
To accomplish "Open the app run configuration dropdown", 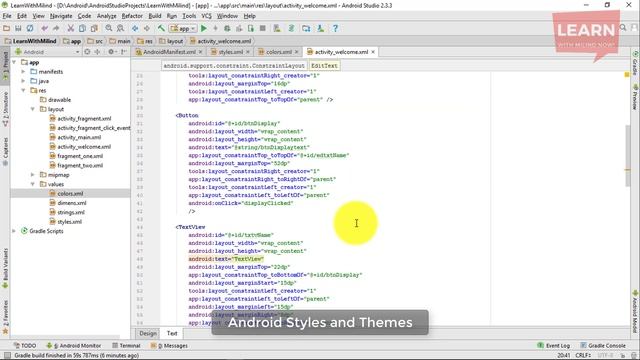I will click(183, 28).
